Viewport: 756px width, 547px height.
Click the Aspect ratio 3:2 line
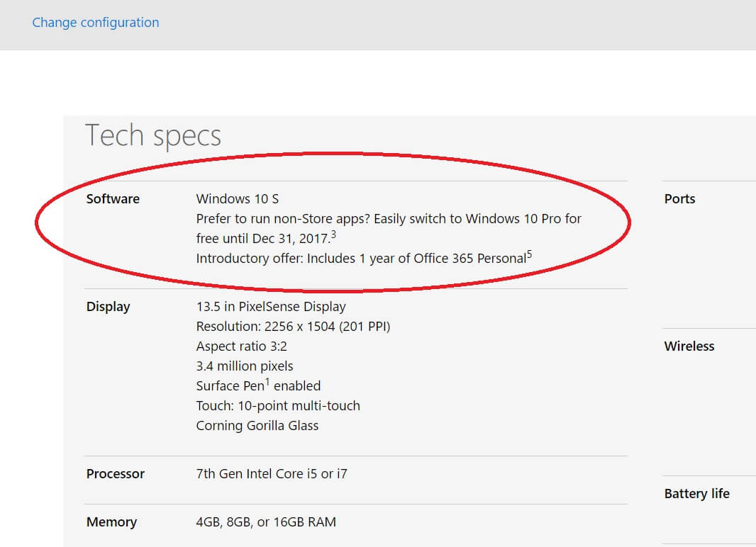242,346
